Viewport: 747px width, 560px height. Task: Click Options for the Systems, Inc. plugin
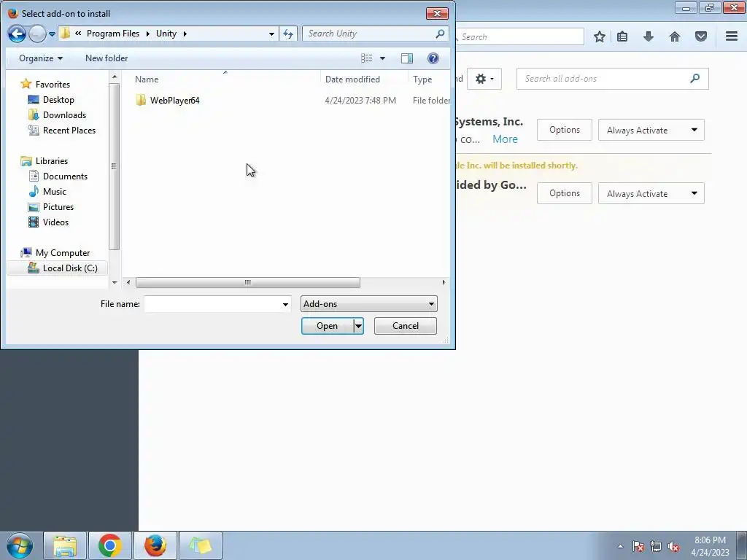pos(565,130)
